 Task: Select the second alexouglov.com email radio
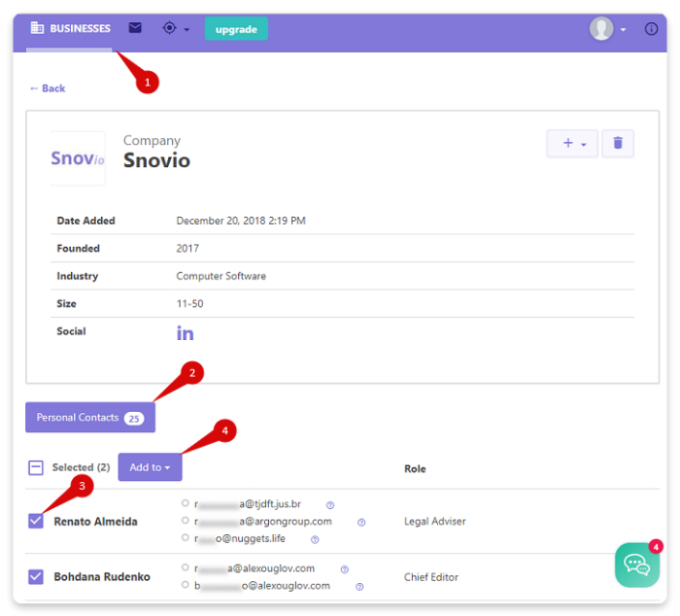[186, 585]
